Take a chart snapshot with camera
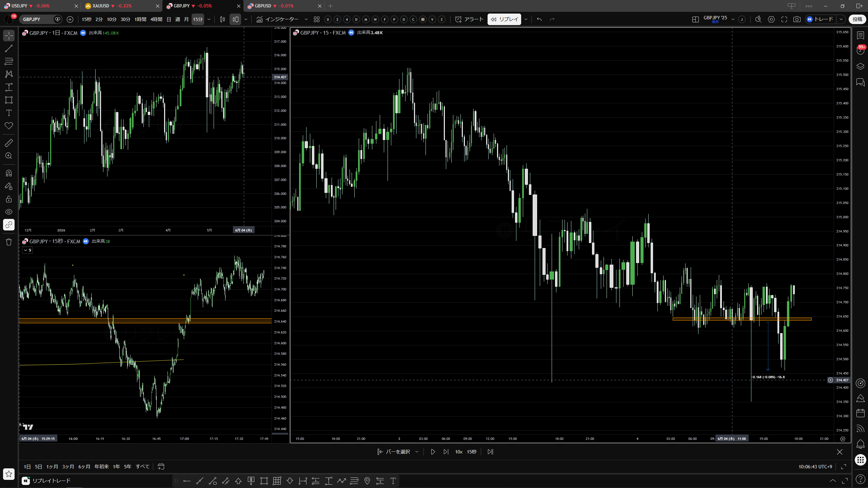 [797, 19]
